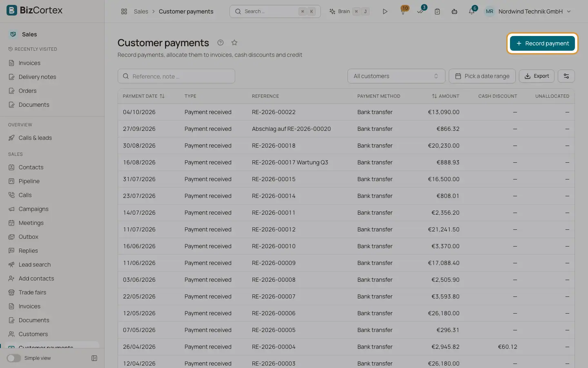Star Customer payments as favorite
The width and height of the screenshot is (588, 368).
coord(234,43)
